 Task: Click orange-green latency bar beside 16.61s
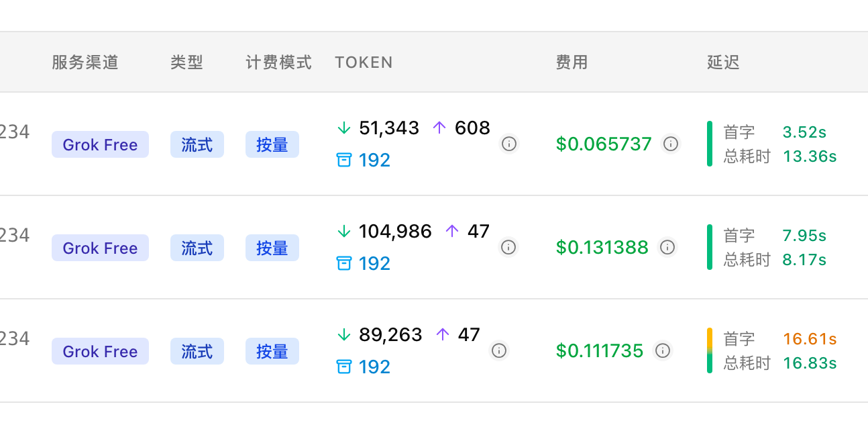tap(710, 350)
